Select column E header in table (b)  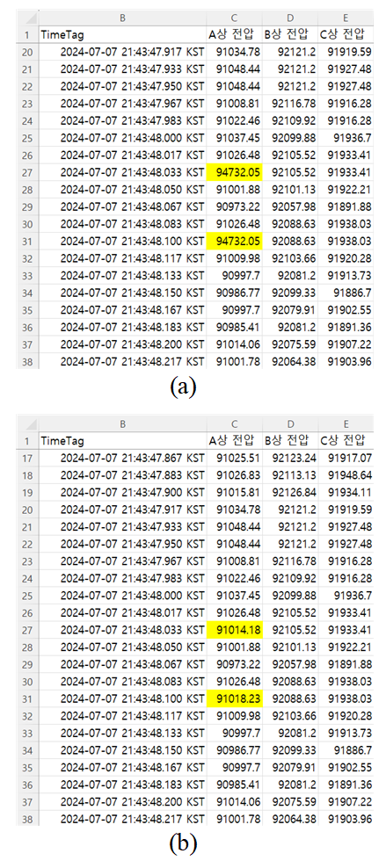pyautogui.click(x=346, y=424)
